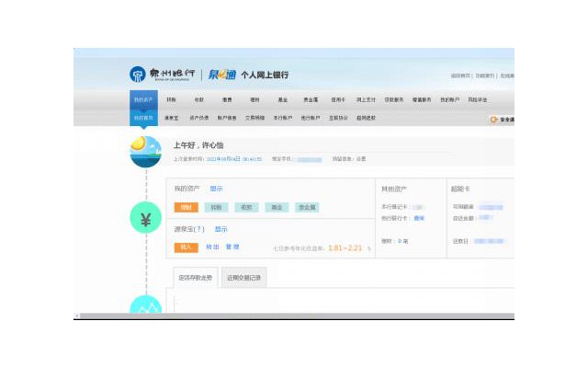The image size is (588, 368).
Task: Click the orange 理财 shortcut button
Action: pos(187,207)
